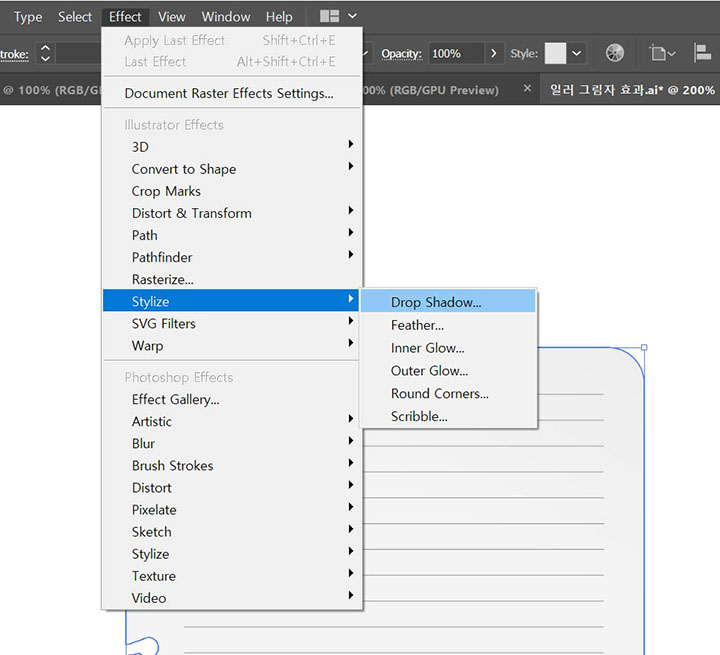Screen dimensions: 720x655
Task: Adjust the Stroke weight stepper
Action: [x=45, y=53]
